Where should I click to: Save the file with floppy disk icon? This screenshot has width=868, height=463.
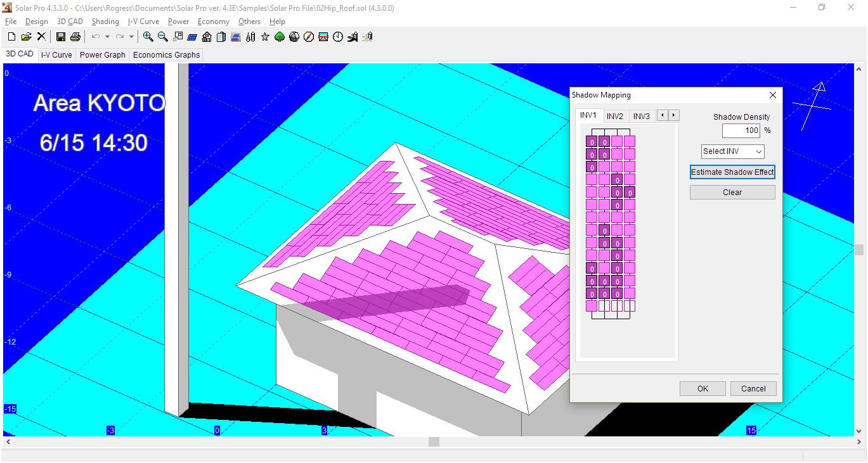(x=61, y=37)
